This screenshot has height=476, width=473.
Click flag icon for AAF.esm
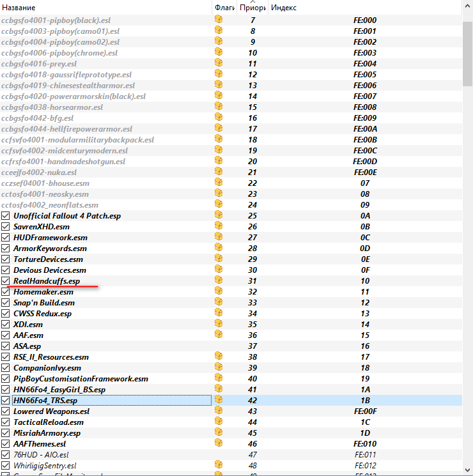[219, 335]
